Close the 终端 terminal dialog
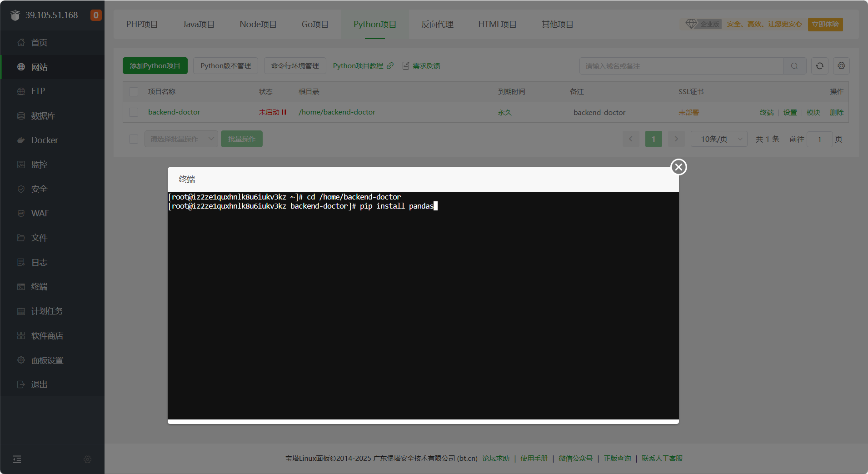Viewport: 868px width, 474px height. point(679,167)
